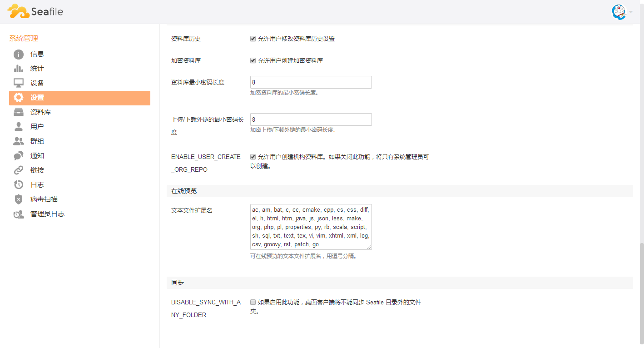This screenshot has width=644, height=348.
Task: Disable ENABLE_USER_CREATE_ORG_REPO checkbox
Action: click(x=253, y=157)
